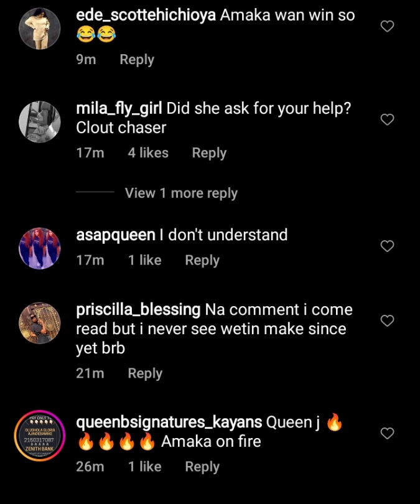This screenshot has width=420, height=504.
Task: Tap the heart on mila_fly_girl's comment
Action: coord(387,119)
